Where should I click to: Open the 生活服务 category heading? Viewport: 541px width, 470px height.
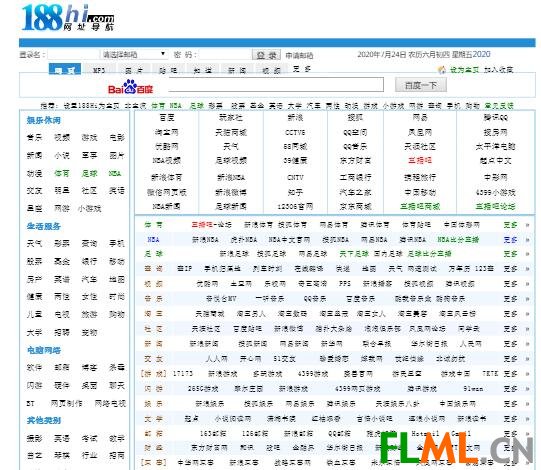[x=43, y=226]
